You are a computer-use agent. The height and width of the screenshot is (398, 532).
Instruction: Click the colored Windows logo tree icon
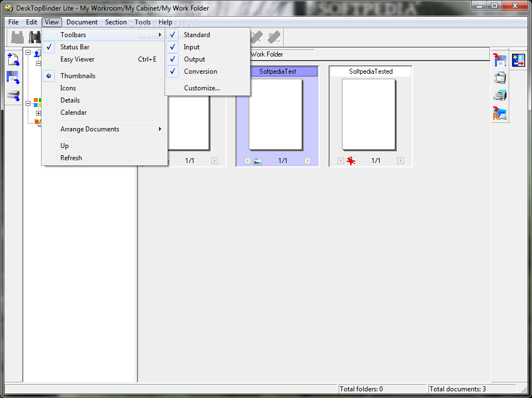tap(37, 103)
